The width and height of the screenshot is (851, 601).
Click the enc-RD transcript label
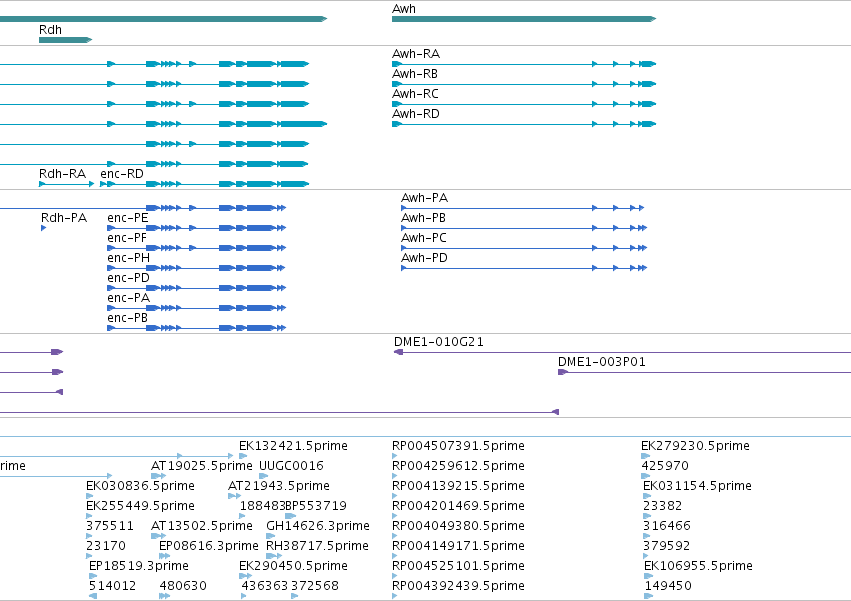click(x=122, y=174)
